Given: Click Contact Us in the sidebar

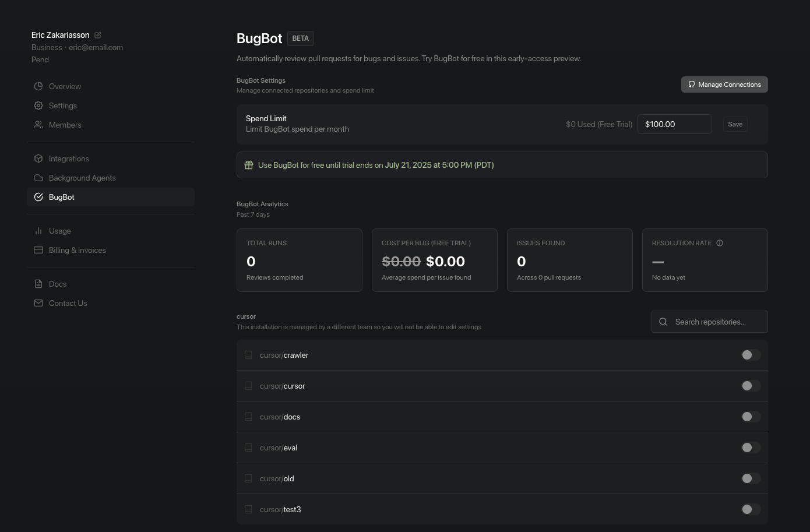Looking at the screenshot, I should coord(111,303).
